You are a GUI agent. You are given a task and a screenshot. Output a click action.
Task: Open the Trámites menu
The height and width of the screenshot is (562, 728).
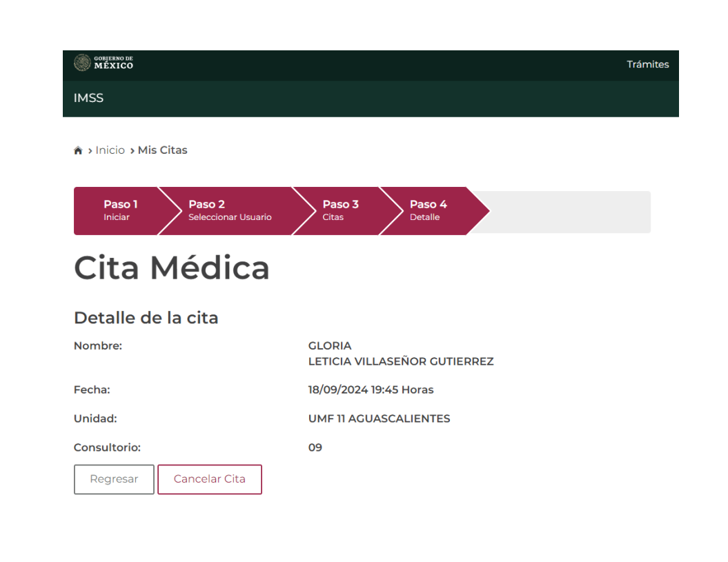(x=648, y=65)
